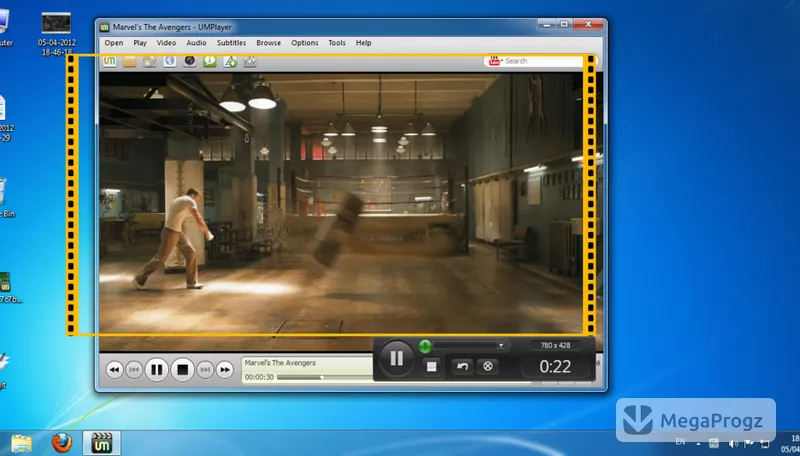Screen dimensions: 800x456
Task: Click the green info toolbar icon
Action: pyautogui.click(x=210, y=62)
